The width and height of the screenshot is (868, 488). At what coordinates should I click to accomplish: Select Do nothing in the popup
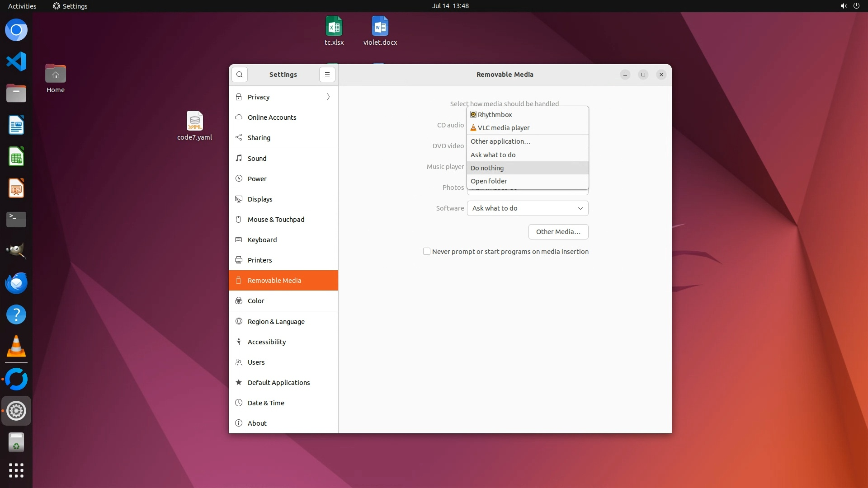click(487, 168)
